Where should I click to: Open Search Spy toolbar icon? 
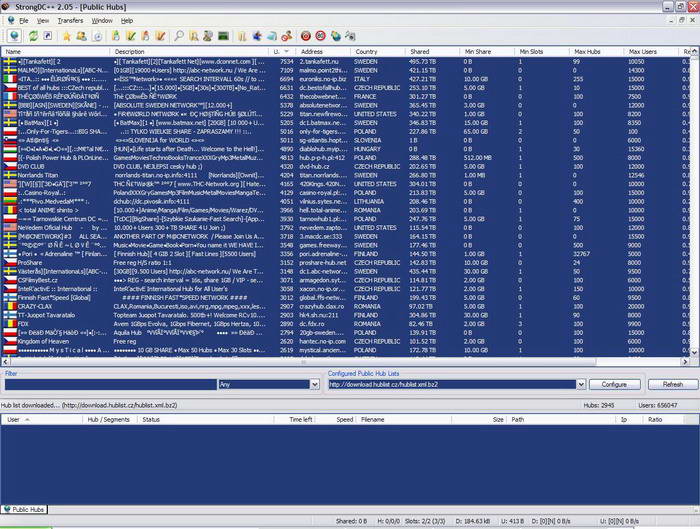(x=208, y=36)
